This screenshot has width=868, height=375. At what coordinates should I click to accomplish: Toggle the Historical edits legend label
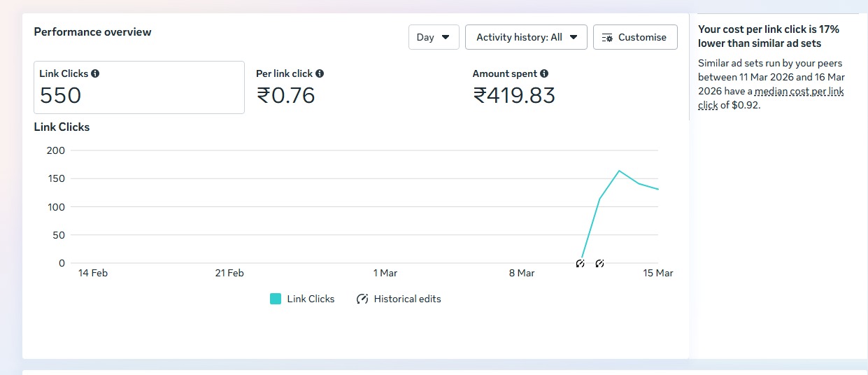click(x=407, y=299)
